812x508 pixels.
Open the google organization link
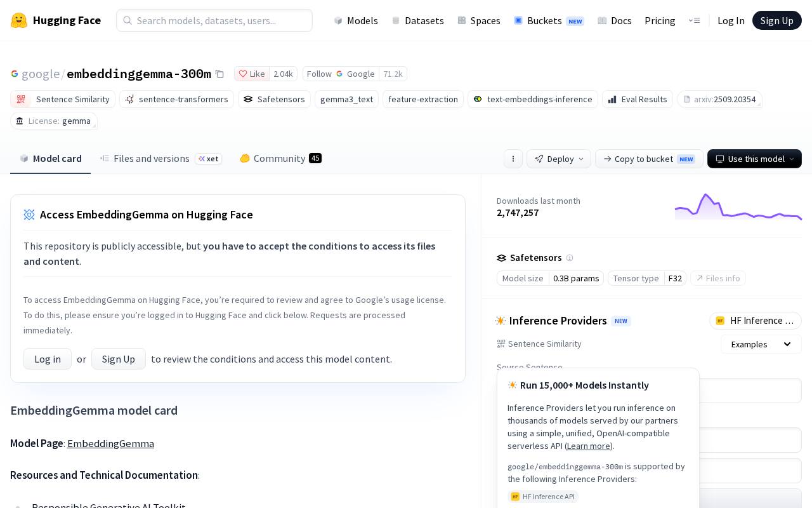tap(41, 74)
